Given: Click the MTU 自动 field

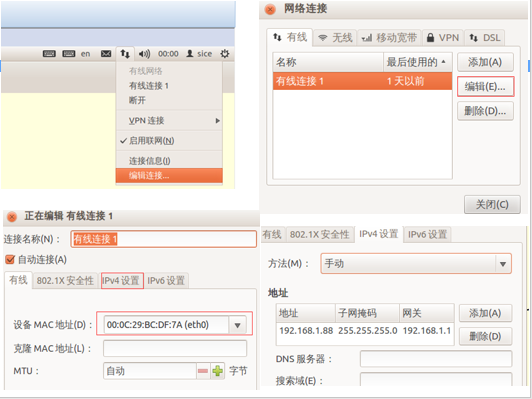Looking at the screenshot, I should (150, 371).
